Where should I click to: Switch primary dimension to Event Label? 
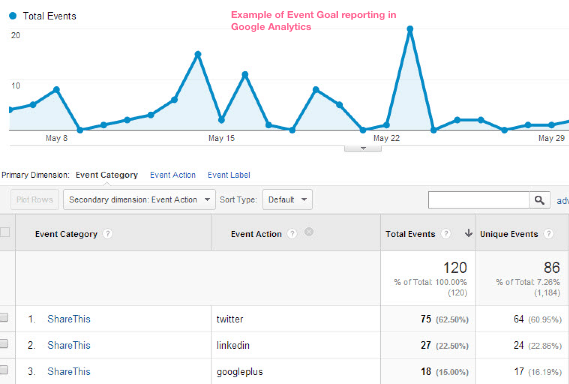[229, 175]
